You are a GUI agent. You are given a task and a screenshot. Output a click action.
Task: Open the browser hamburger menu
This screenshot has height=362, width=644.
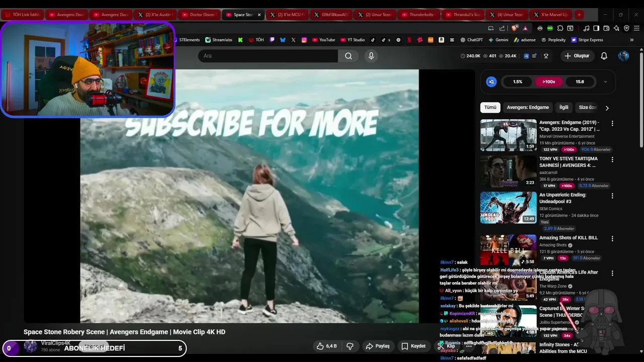pyautogui.click(x=636, y=28)
